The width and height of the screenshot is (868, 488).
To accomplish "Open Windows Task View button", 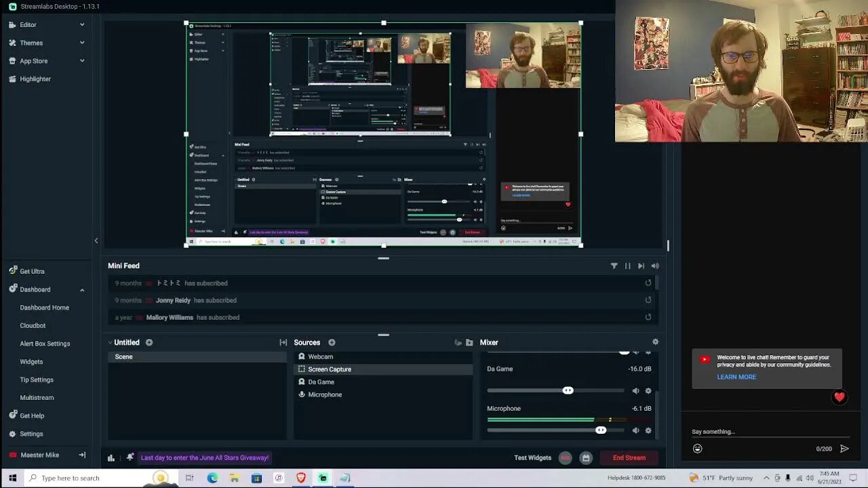I will (190, 478).
